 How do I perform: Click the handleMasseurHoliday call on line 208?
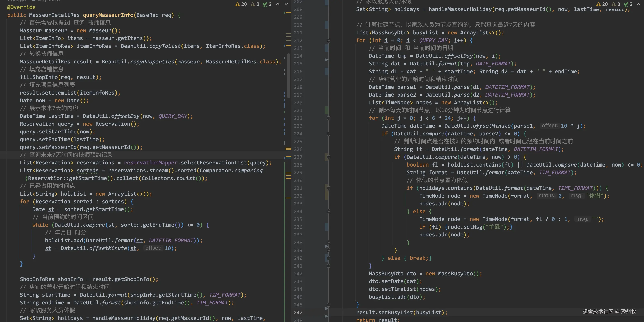coord(460,9)
